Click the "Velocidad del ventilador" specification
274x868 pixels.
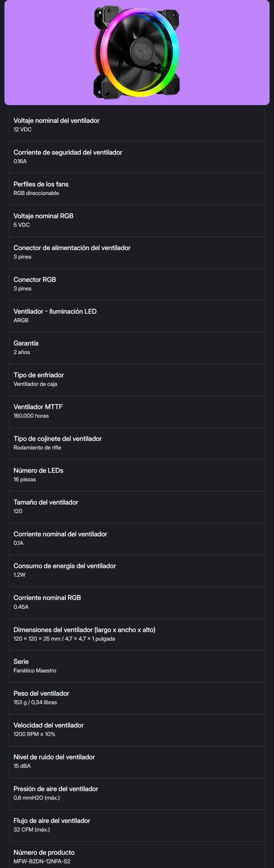[x=137, y=729]
